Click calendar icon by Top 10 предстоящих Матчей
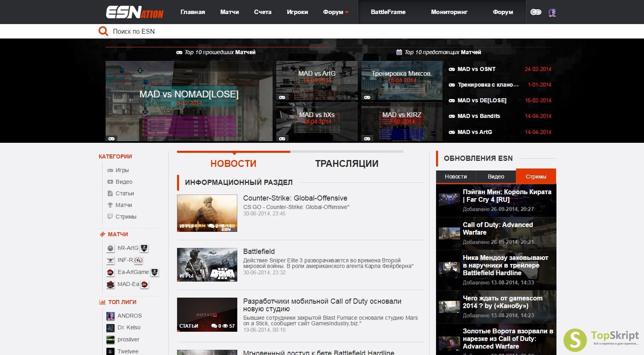644x355 pixels. [399, 52]
